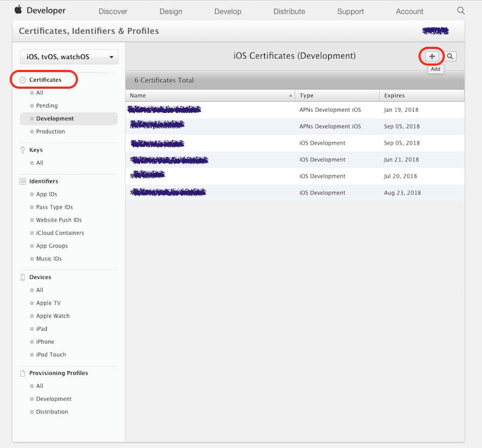
Task: Open site search magnifier in top navigation
Action: [460, 11]
